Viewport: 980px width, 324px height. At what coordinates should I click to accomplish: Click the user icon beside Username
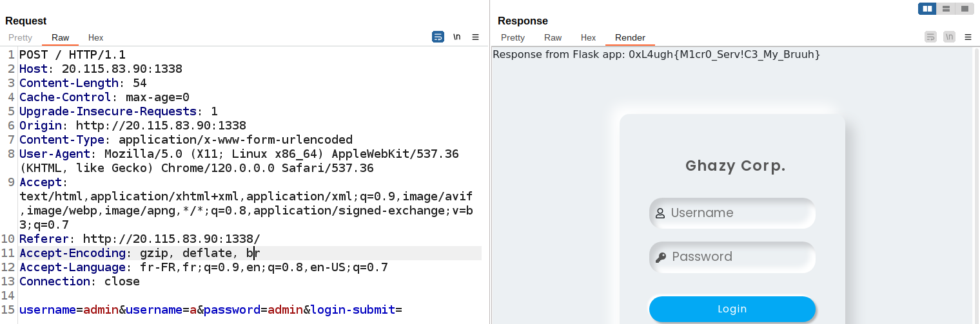660,214
